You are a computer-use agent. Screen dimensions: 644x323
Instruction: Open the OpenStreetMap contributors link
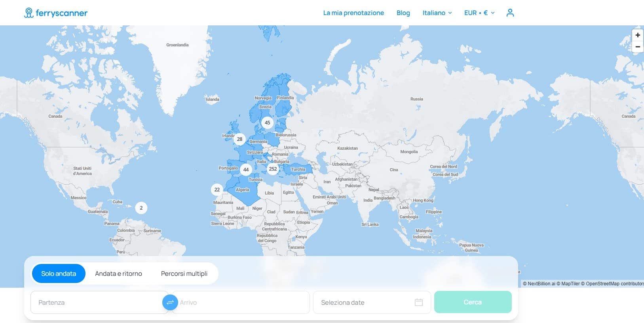coord(614,284)
